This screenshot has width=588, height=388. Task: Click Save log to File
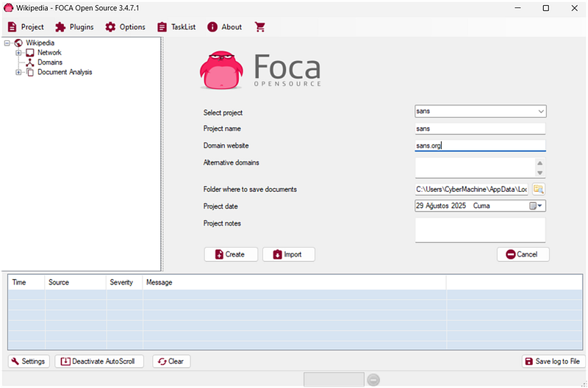pos(553,362)
